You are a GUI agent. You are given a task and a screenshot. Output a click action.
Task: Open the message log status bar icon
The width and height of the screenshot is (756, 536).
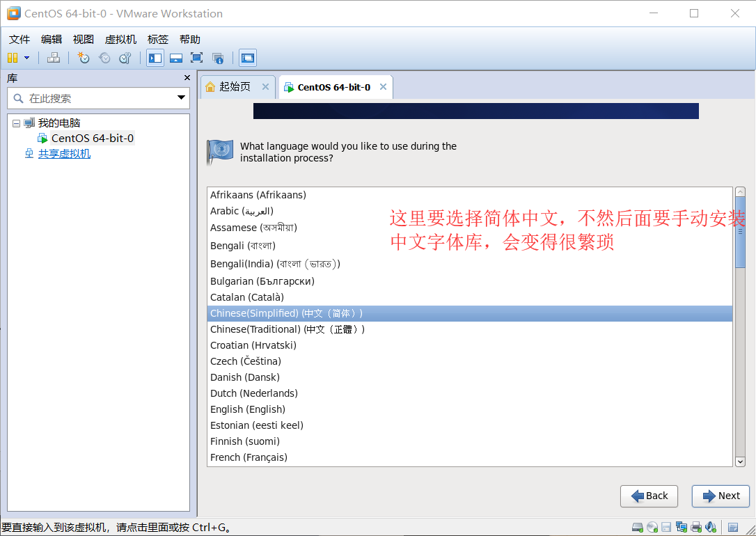733,528
